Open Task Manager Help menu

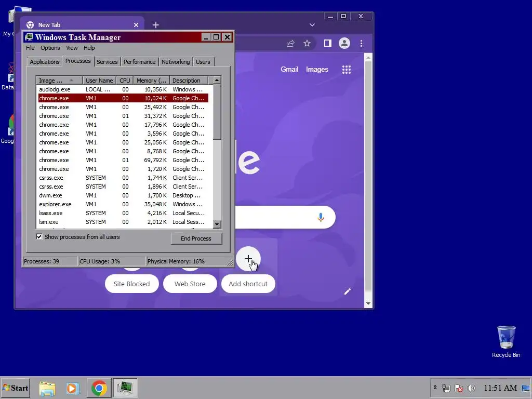89,48
